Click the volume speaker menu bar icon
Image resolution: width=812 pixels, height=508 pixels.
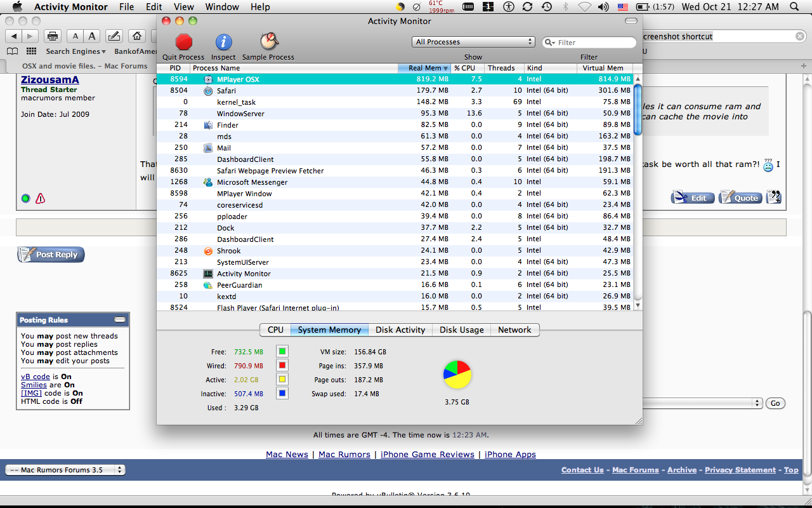[603, 7]
